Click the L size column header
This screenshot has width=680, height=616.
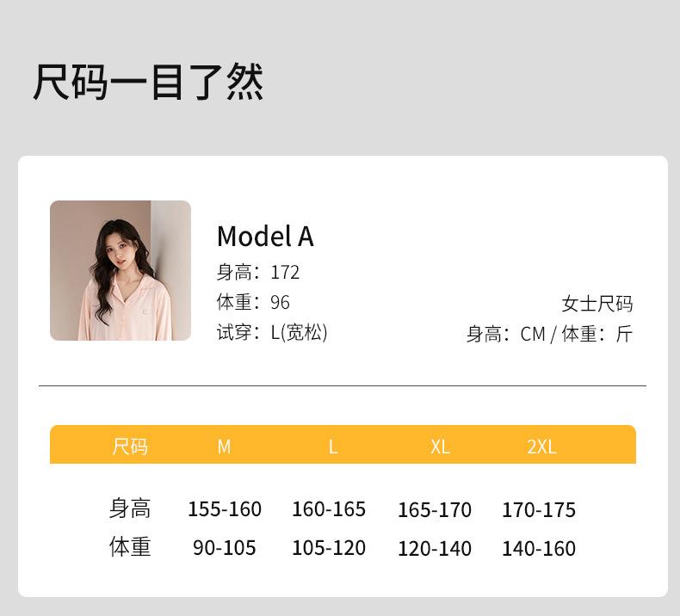332,447
